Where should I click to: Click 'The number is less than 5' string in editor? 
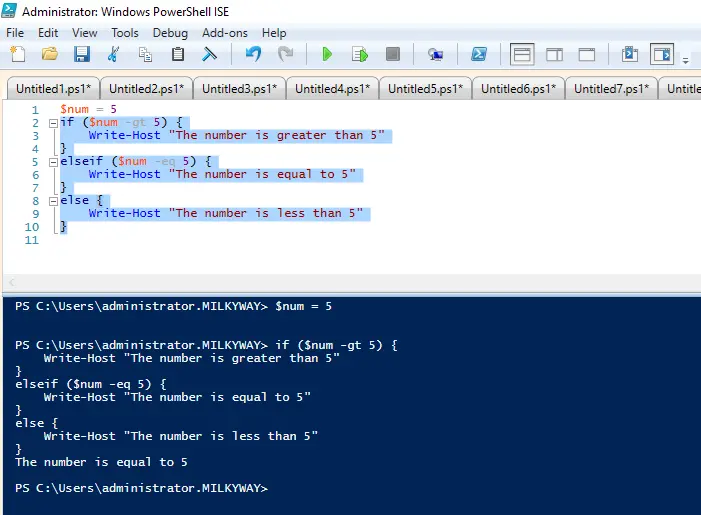pyautogui.click(x=266, y=213)
